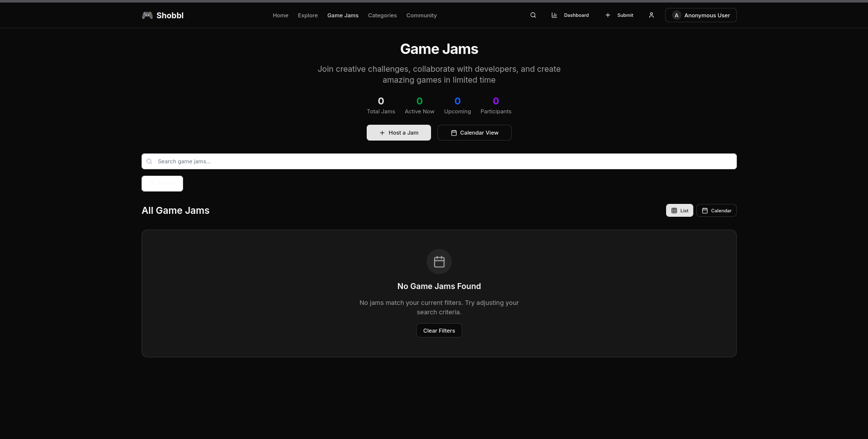Viewport: 868px width, 439px height.
Task: Click the magnifier icon inside the search field
Action: click(149, 161)
